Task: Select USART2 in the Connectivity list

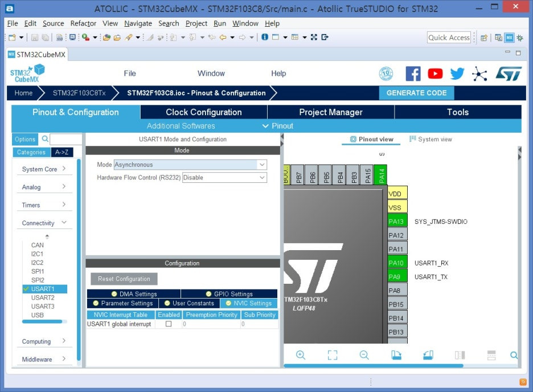Action: click(x=43, y=297)
